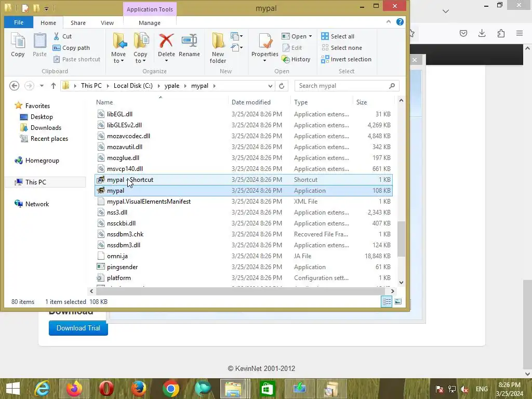Expand the address bar history dropdown
The image size is (532, 399).
tap(270, 86)
